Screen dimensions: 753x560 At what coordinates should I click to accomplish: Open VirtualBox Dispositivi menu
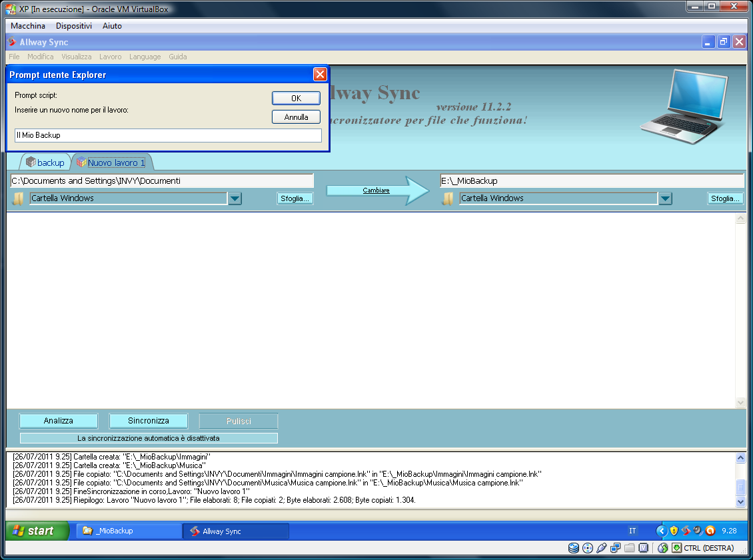click(x=73, y=26)
